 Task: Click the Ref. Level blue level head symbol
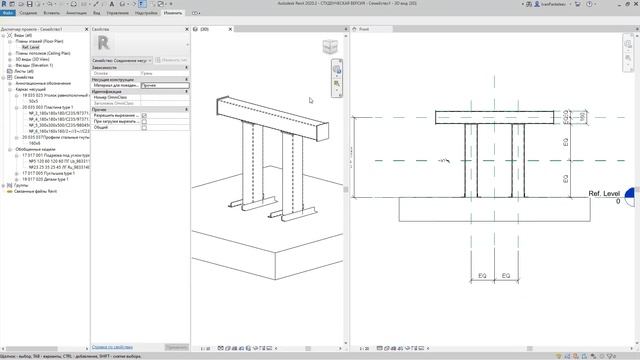[x=630, y=197]
